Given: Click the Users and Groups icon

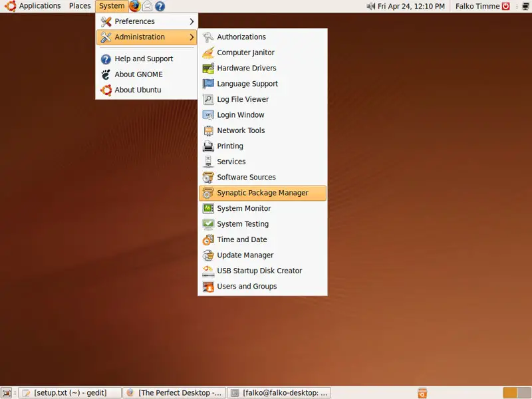Looking at the screenshot, I should [208, 287].
